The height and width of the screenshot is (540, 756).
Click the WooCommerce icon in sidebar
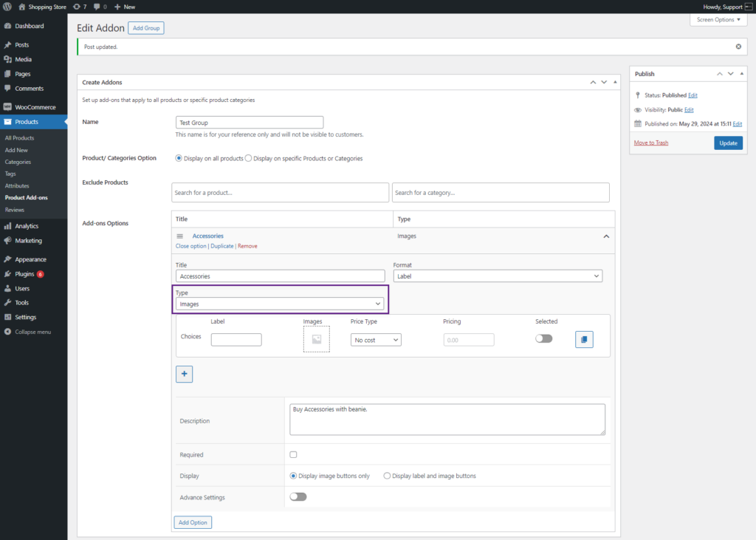click(x=7, y=107)
